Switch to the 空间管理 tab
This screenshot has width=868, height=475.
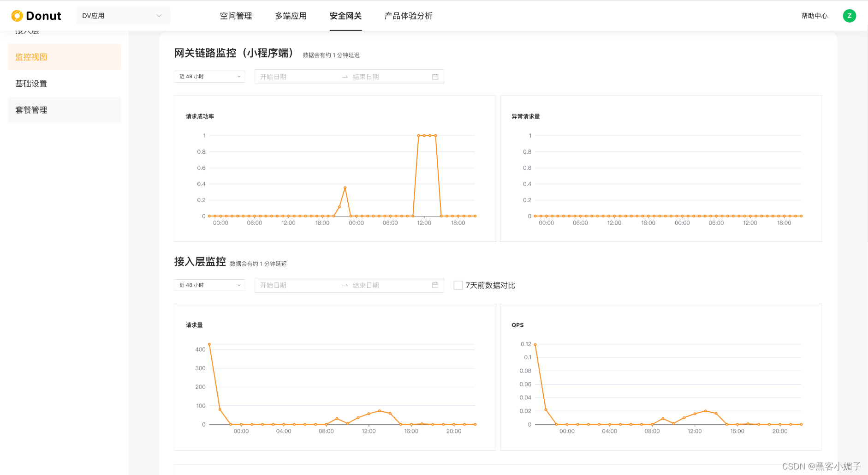click(x=236, y=16)
